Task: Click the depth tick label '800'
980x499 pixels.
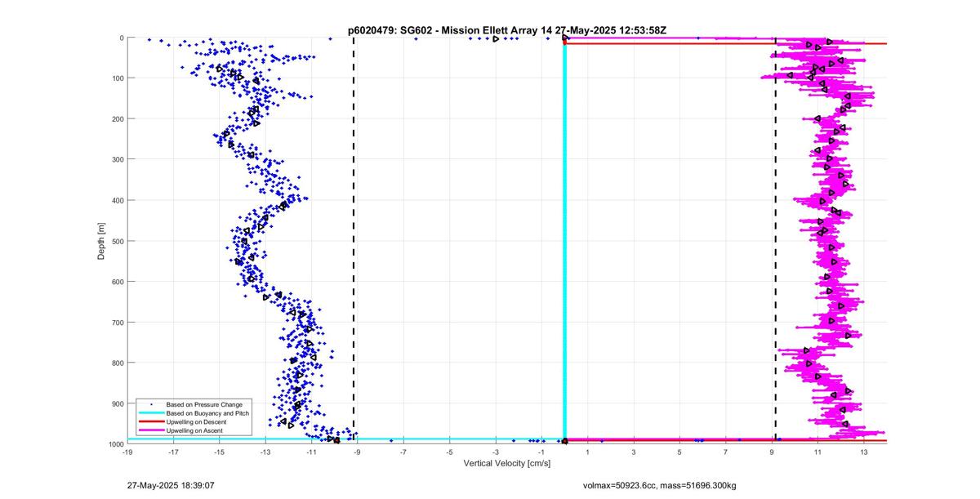Action: tap(117, 363)
